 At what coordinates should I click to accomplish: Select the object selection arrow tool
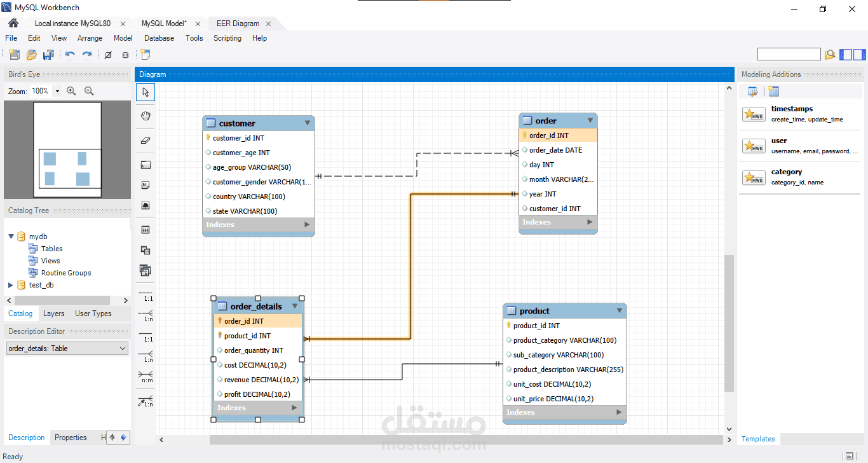click(146, 92)
